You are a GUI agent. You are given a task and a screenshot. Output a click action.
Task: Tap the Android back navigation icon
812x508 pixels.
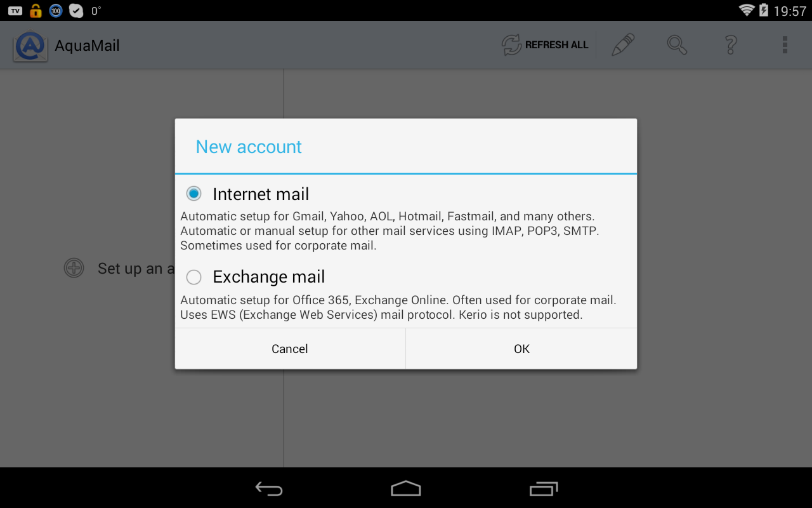point(269,488)
